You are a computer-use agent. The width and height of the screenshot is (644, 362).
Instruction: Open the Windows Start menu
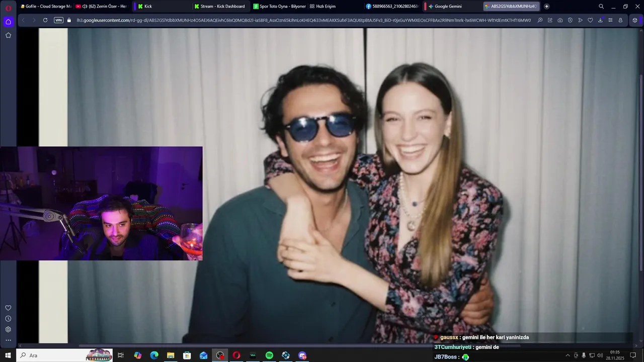(x=8, y=355)
